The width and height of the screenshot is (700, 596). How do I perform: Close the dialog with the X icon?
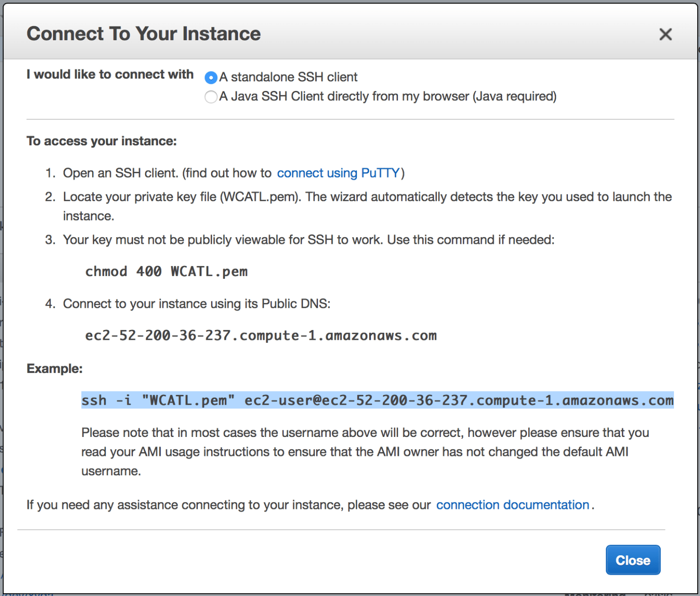click(x=665, y=34)
